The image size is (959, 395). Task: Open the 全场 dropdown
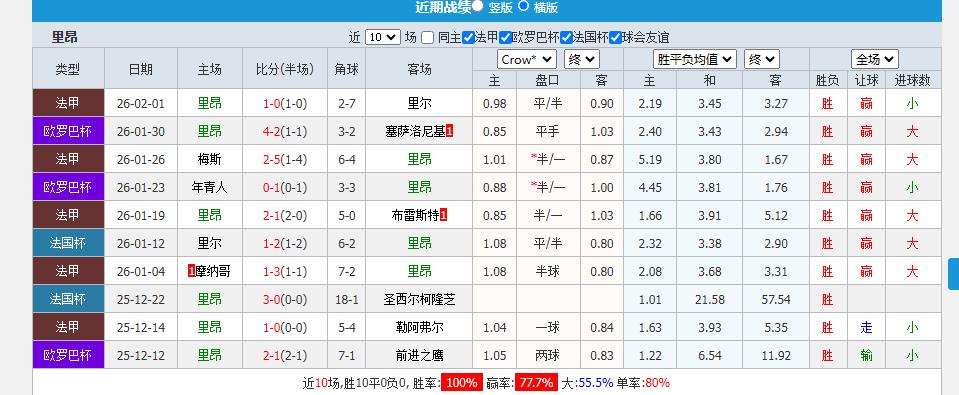[875, 59]
